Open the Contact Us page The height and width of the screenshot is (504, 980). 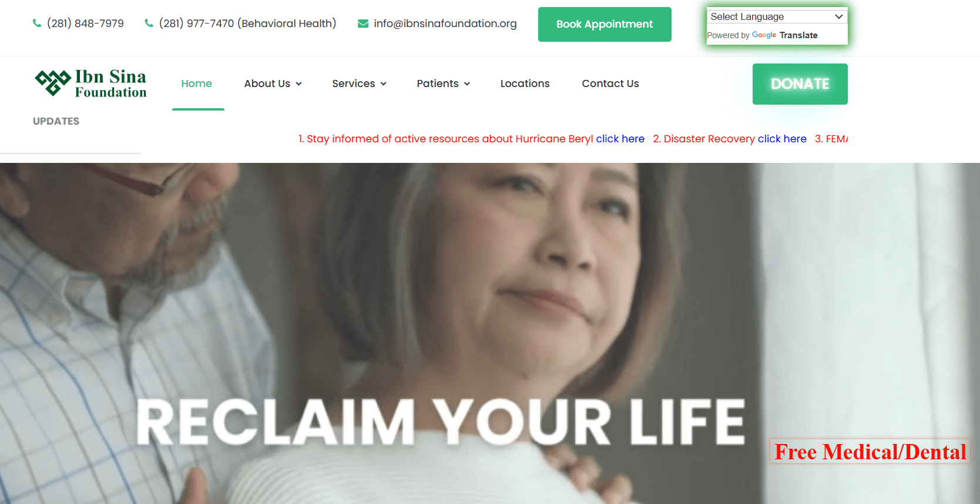(x=610, y=84)
